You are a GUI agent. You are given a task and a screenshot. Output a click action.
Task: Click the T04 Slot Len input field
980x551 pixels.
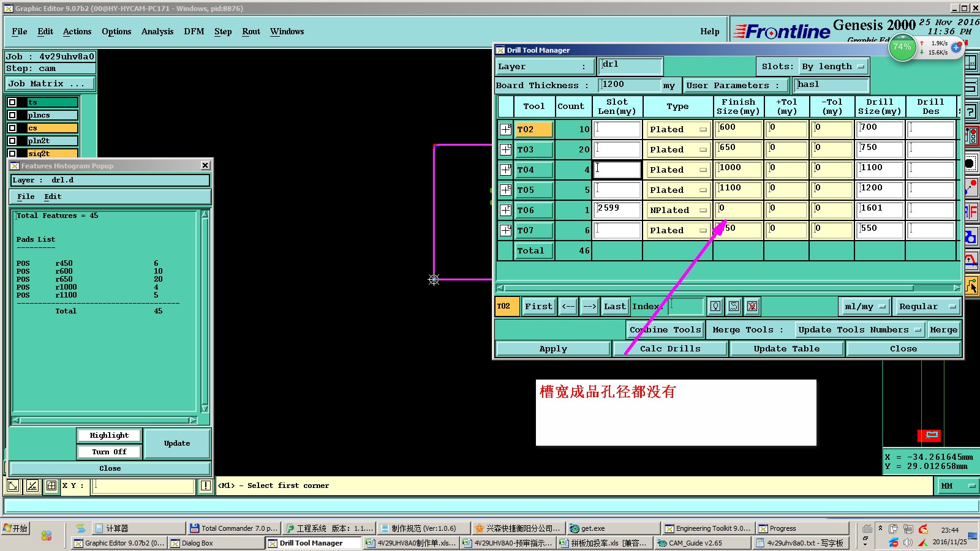tap(617, 170)
